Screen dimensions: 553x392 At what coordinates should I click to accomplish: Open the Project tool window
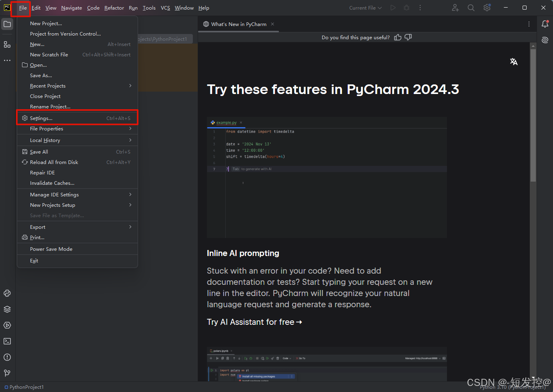click(x=7, y=24)
